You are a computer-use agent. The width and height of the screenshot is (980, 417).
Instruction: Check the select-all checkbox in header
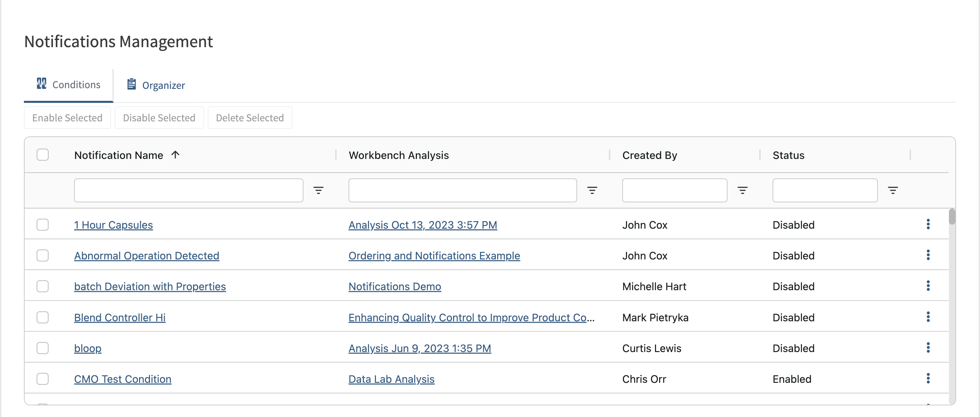pyautogui.click(x=43, y=155)
